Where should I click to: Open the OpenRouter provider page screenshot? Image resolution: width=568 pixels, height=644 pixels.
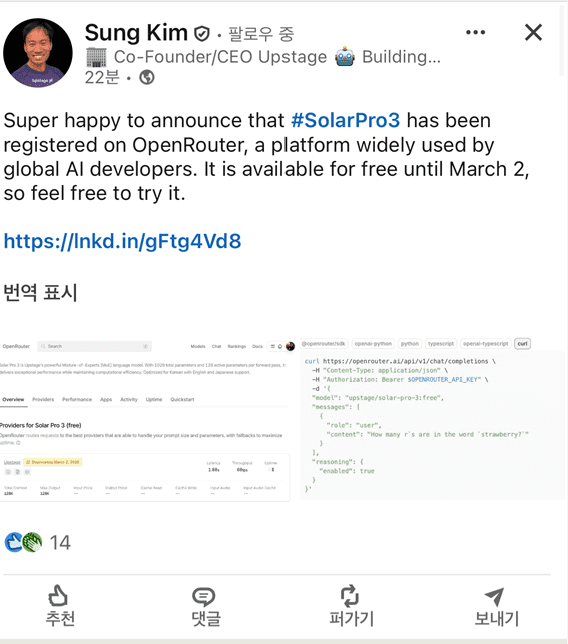tap(147, 419)
